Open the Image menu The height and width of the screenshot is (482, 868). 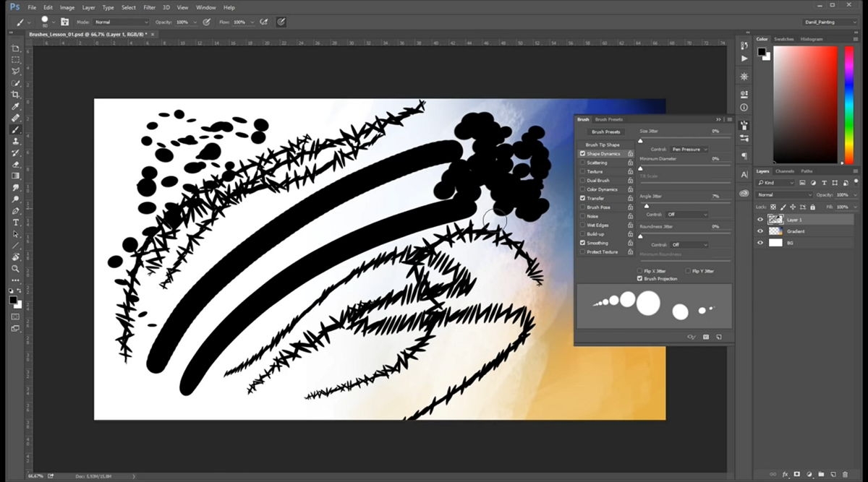tap(67, 7)
